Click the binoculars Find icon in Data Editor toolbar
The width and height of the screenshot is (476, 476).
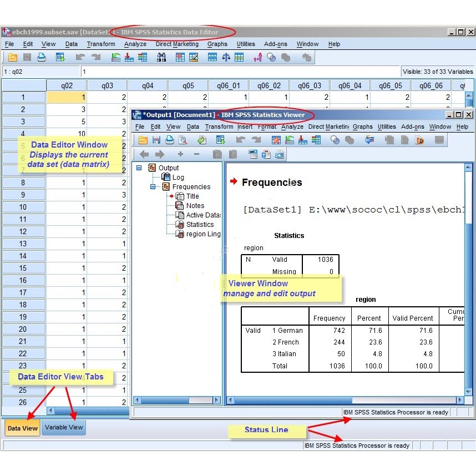click(x=161, y=57)
